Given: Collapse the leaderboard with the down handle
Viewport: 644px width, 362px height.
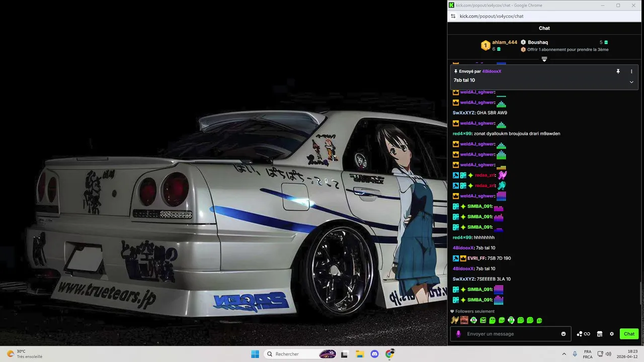Looking at the screenshot, I should [x=544, y=59].
